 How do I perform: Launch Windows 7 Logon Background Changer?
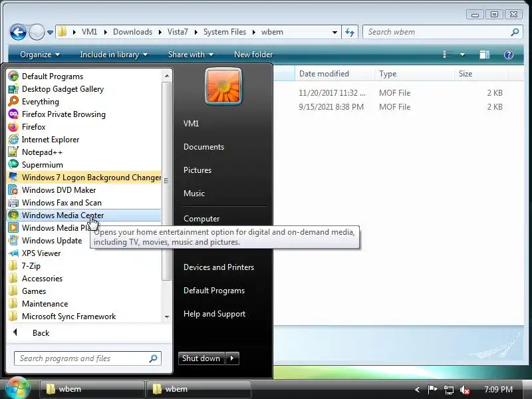[84, 178]
